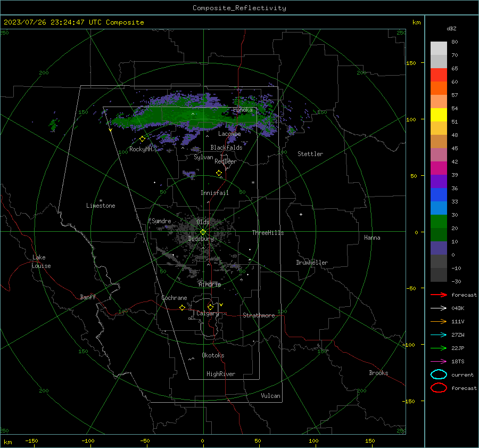Click the green 22JP arrow icon
Image resolution: width=479 pixels, height=448 pixels.
click(439, 348)
